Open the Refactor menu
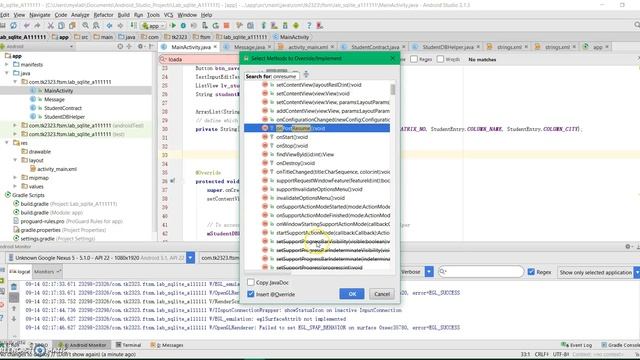640x360 pixels. (x=103, y=15)
